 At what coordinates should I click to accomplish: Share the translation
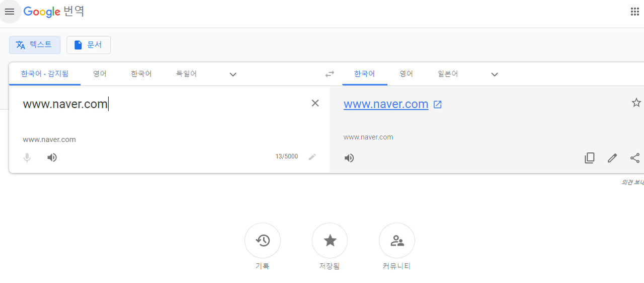(x=635, y=158)
